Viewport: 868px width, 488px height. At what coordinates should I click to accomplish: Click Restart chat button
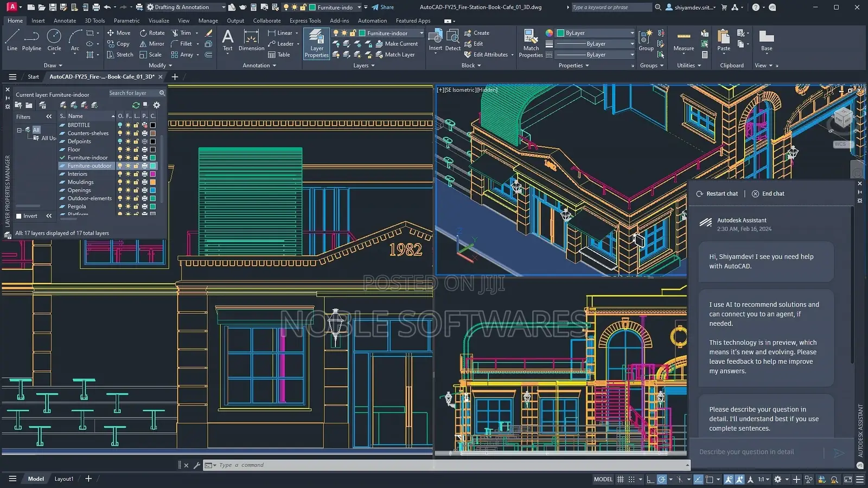click(717, 194)
